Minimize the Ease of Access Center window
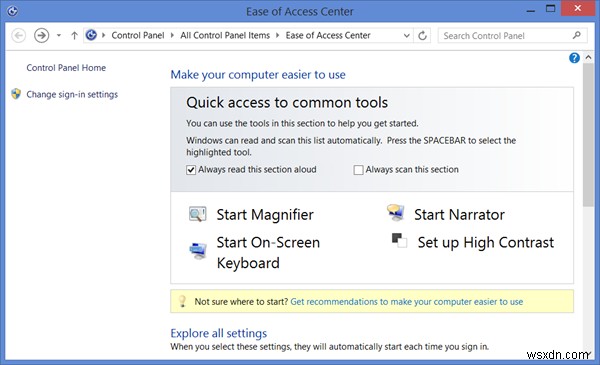 (x=530, y=11)
